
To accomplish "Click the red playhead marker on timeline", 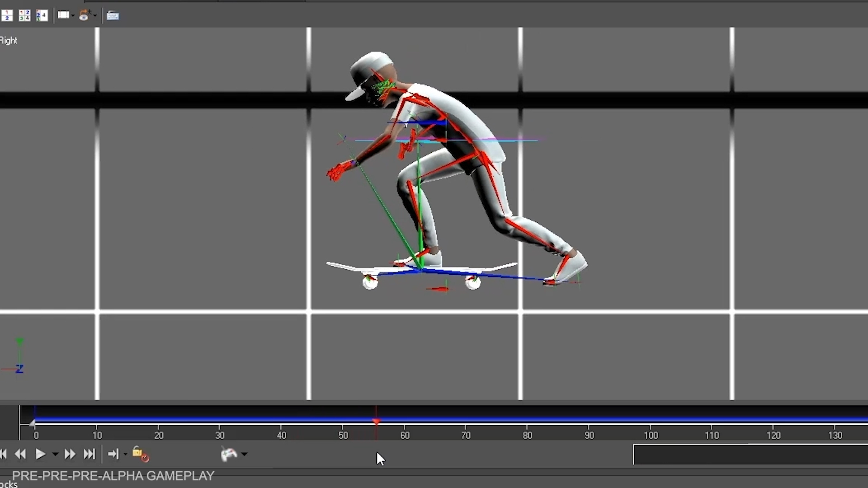I will coord(376,422).
